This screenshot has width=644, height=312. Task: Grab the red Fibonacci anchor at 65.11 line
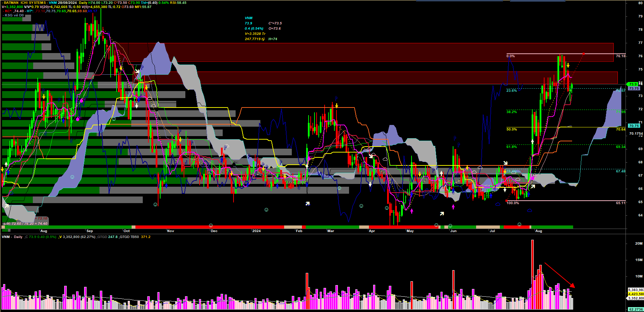pos(506,200)
